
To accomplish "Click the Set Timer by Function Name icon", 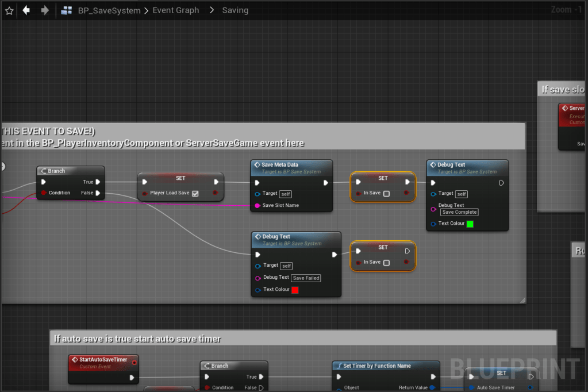I will pos(339,366).
